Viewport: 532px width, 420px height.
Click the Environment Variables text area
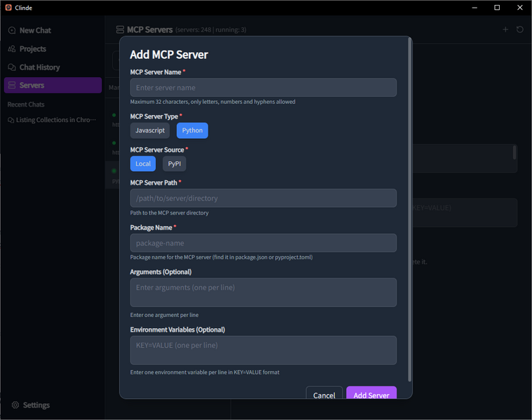[263, 350]
